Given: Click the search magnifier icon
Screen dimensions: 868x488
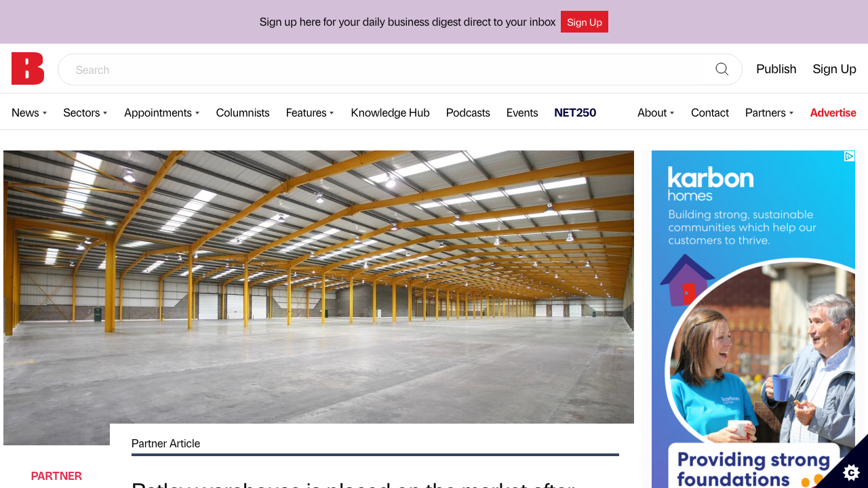Looking at the screenshot, I should (722, 69).
